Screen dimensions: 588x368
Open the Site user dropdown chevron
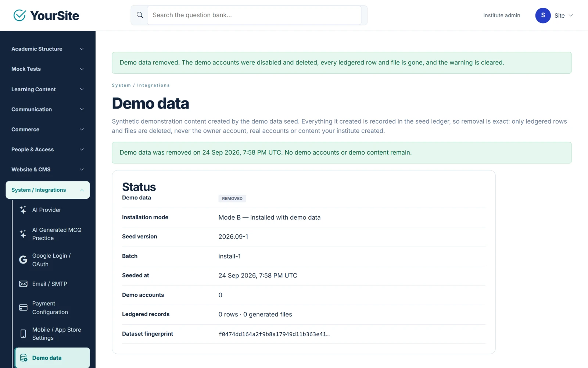pos(571,15)
